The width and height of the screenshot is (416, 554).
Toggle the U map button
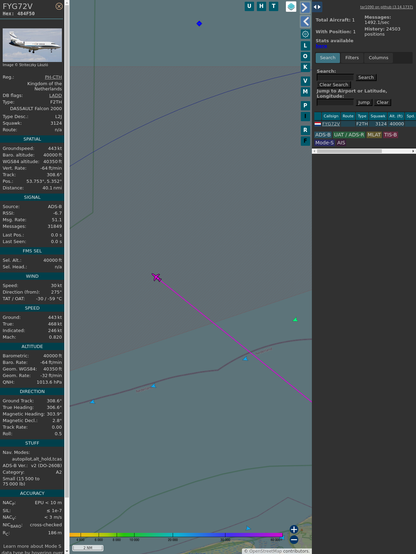pyautogui.click(x=249, y=6)
